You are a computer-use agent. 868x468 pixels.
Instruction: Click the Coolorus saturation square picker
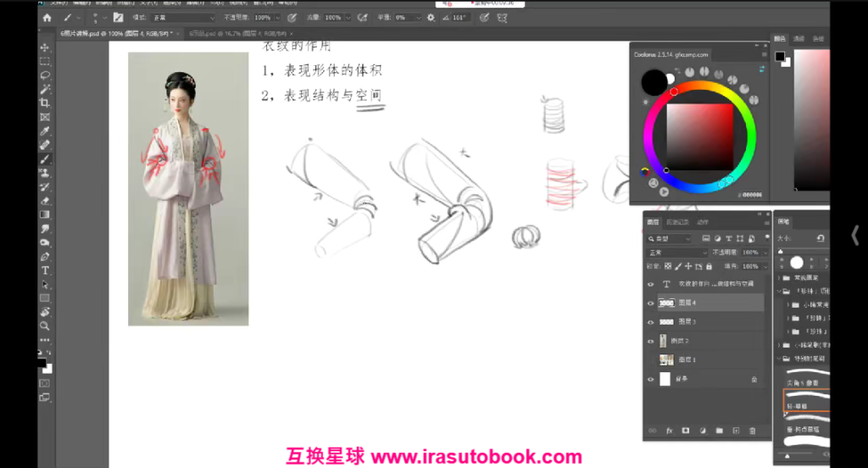699,136
